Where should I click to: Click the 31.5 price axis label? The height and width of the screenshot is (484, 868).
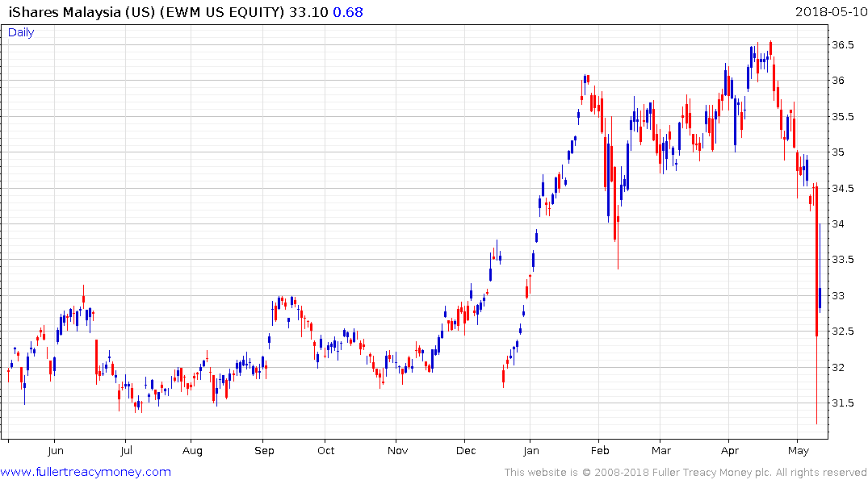tap(843, 403)
